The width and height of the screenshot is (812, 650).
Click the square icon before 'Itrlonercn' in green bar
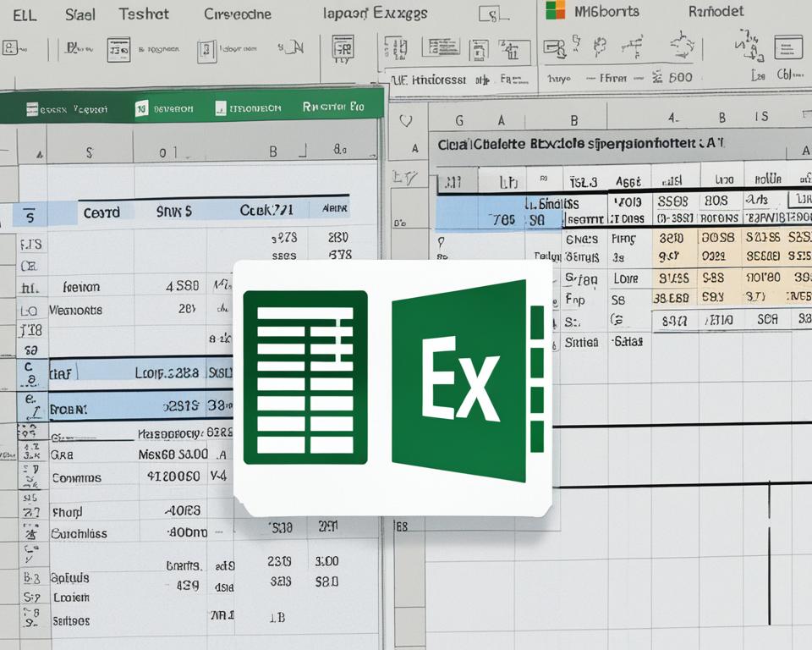coord(221,108)
